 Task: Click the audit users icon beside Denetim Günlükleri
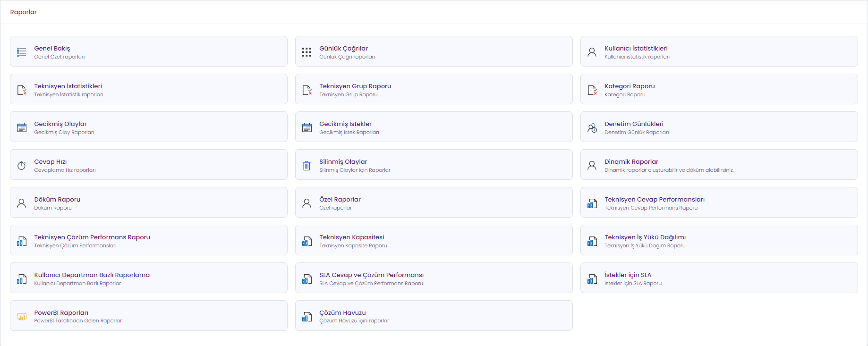[592, 127]
